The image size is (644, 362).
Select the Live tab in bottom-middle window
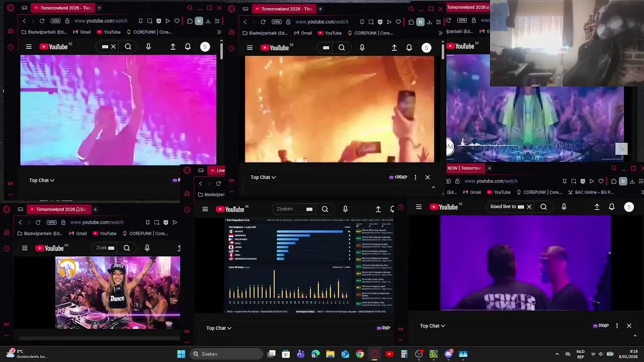click(x=217, y=170)
